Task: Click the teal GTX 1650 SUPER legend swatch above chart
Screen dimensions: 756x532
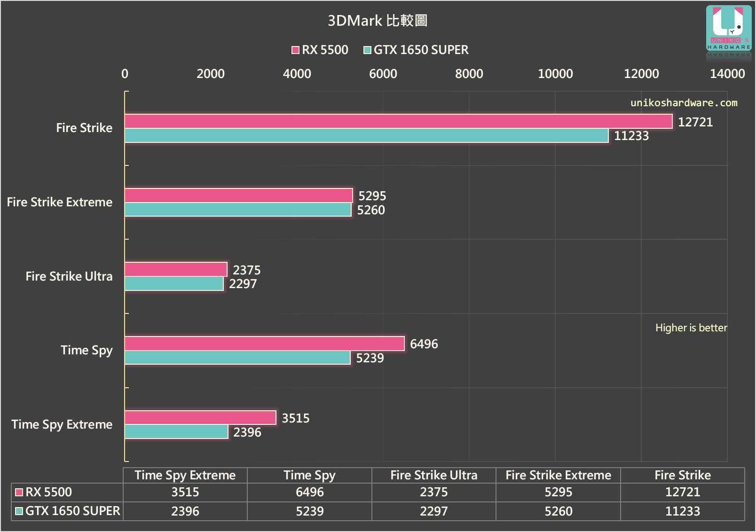Action: pos(367,50)
